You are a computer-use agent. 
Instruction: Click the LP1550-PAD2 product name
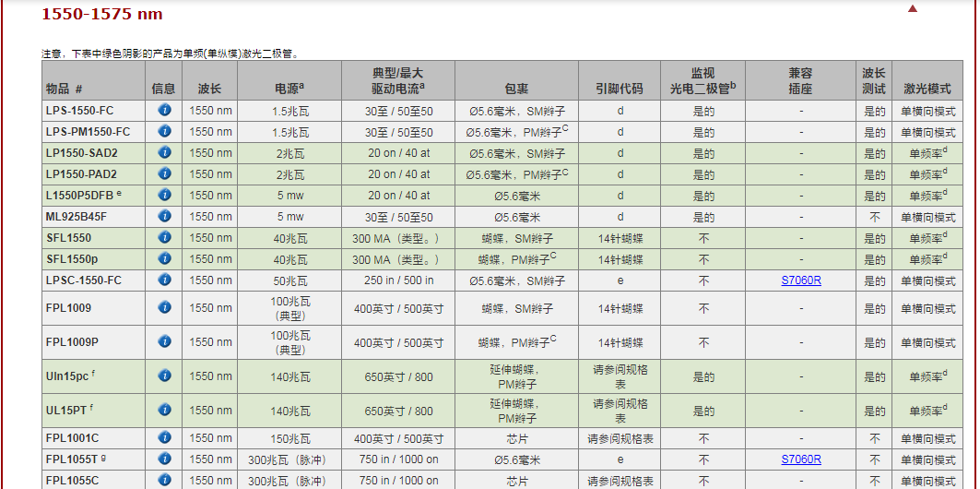(x=82, y=174)
